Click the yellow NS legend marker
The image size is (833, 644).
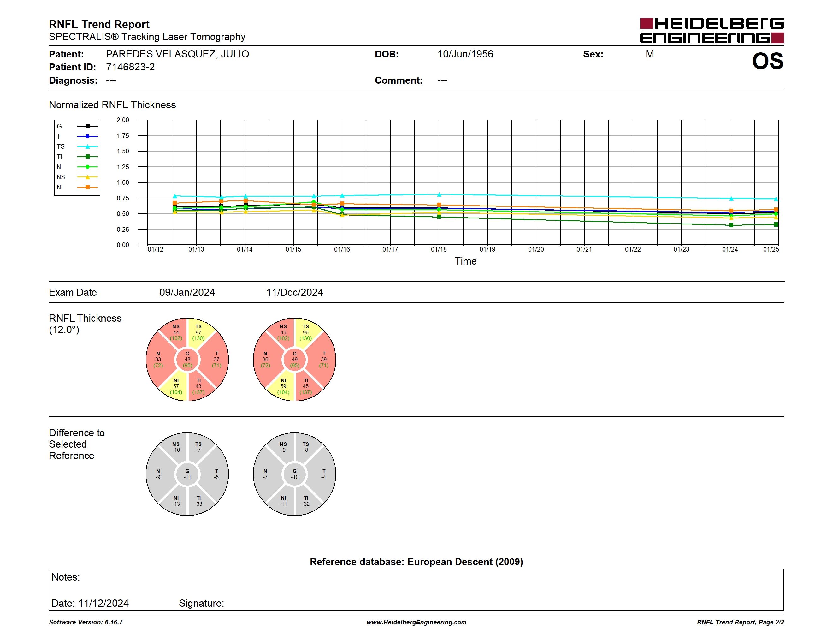coord(87,177)
